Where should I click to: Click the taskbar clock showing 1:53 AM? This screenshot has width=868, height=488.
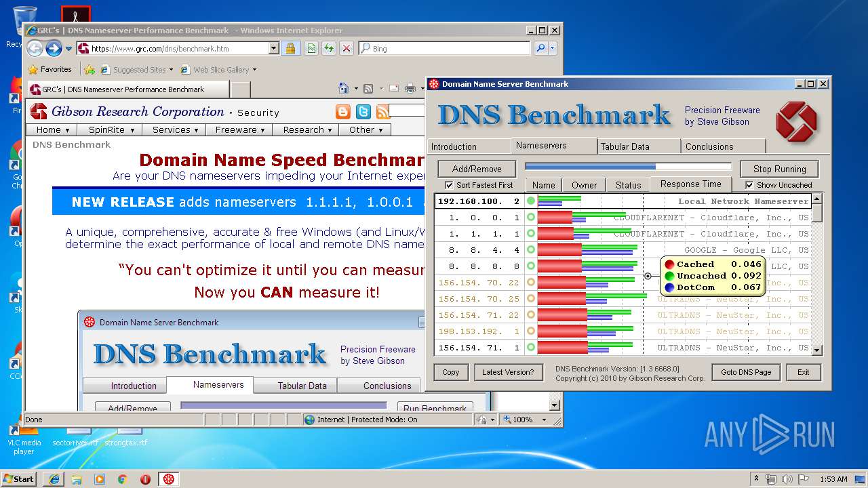point(833,479)
